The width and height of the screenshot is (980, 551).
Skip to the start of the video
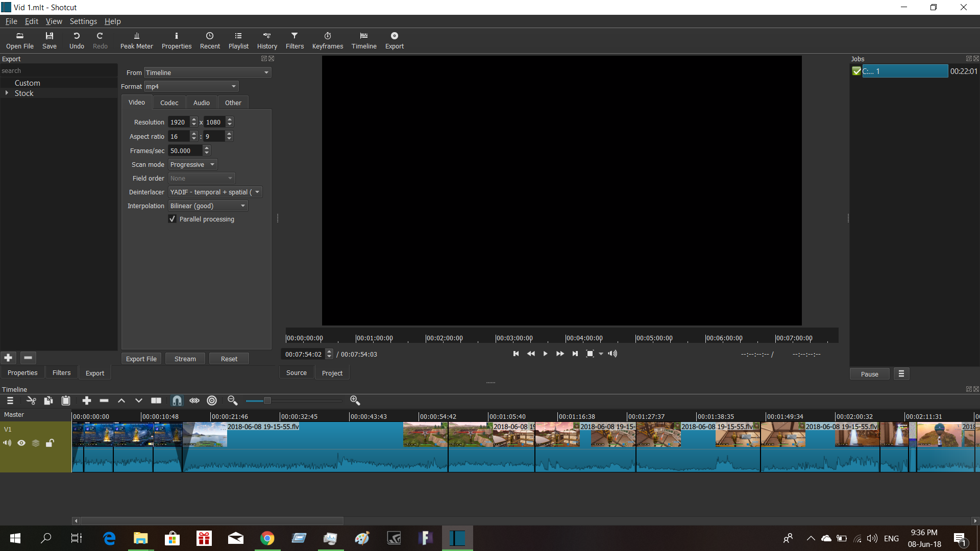[x=516, y=354]
